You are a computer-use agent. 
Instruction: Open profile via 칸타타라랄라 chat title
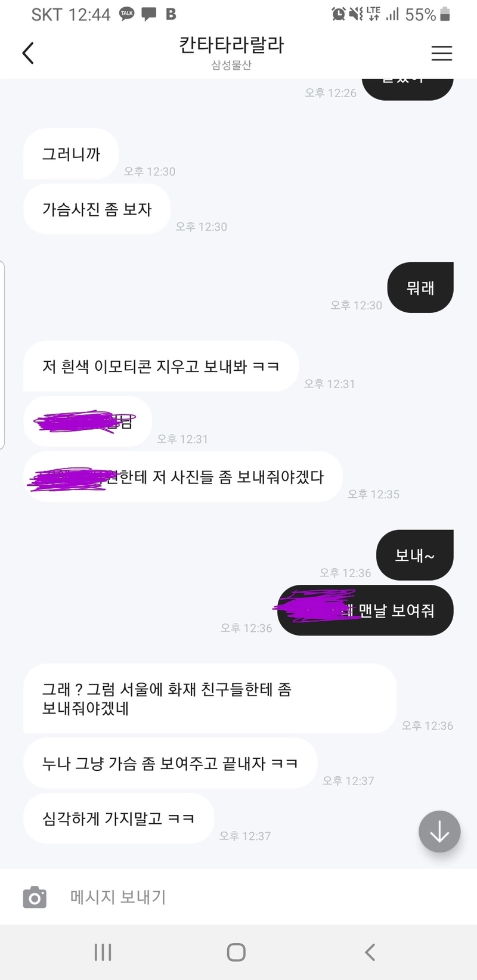[231, 45]
